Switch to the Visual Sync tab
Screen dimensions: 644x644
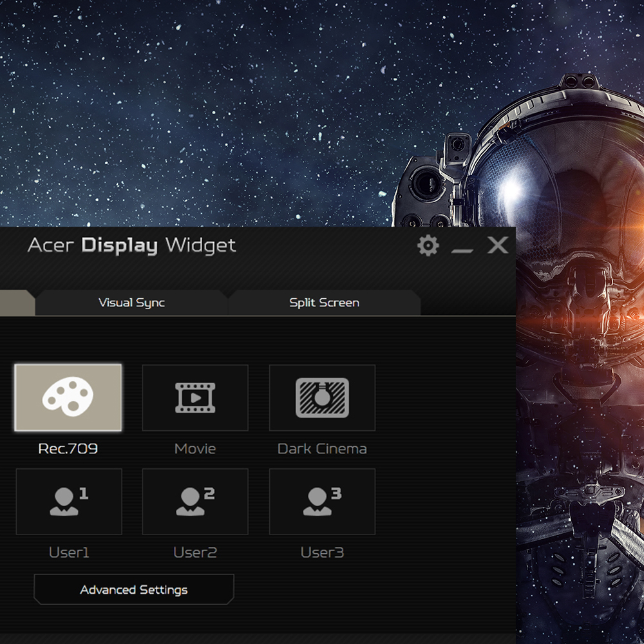point(131,303)
